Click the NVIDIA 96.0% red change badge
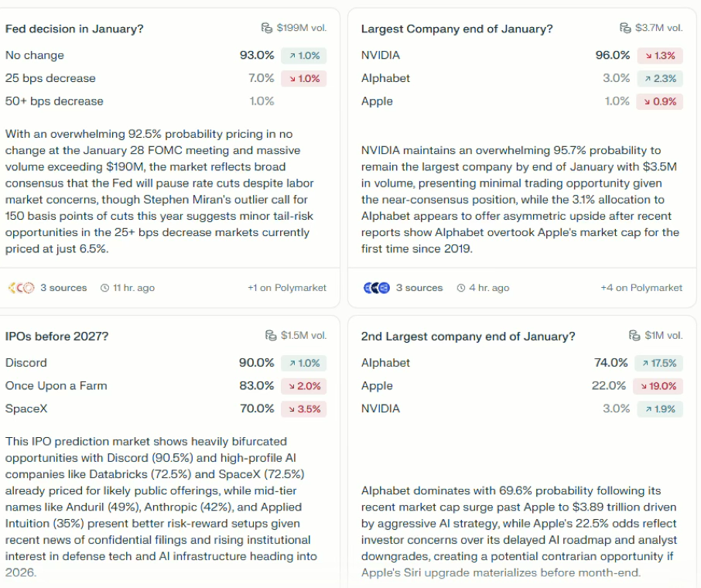The height and width of the screenshot is (588, 701). (660, 56)
